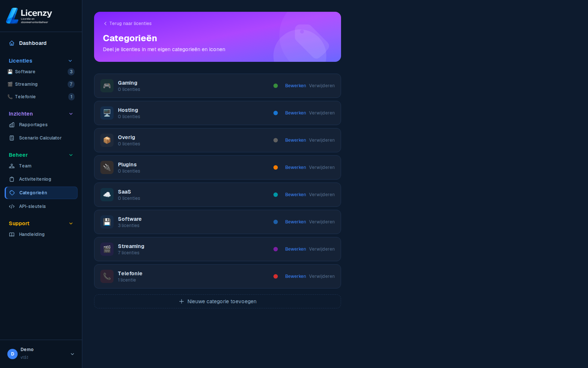Click the red Telefonie color dot
This screenshot has width=588, height=368.
click(276, 276)
